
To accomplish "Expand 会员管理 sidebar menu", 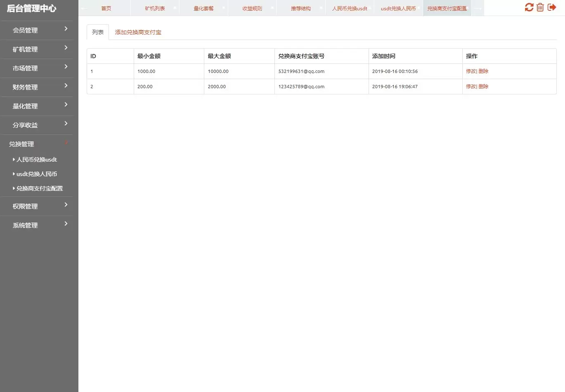I will click(37, 30).
